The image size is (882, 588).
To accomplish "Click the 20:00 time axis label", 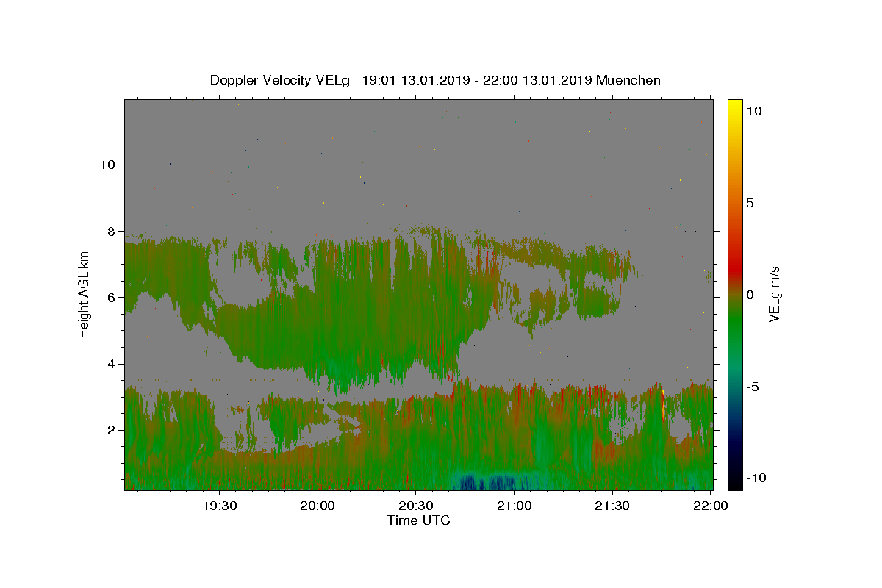I will 318,506.
